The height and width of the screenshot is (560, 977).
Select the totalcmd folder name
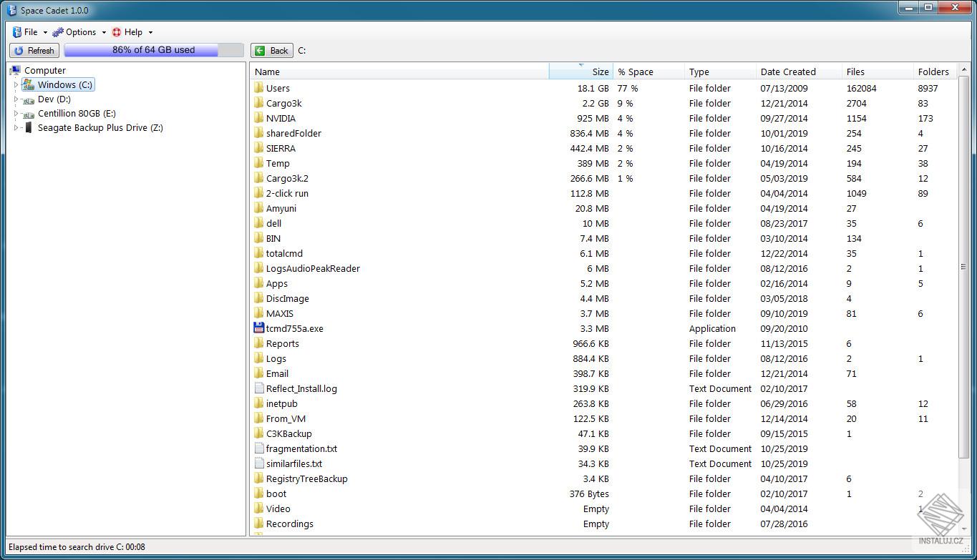[x=284, y=253]
